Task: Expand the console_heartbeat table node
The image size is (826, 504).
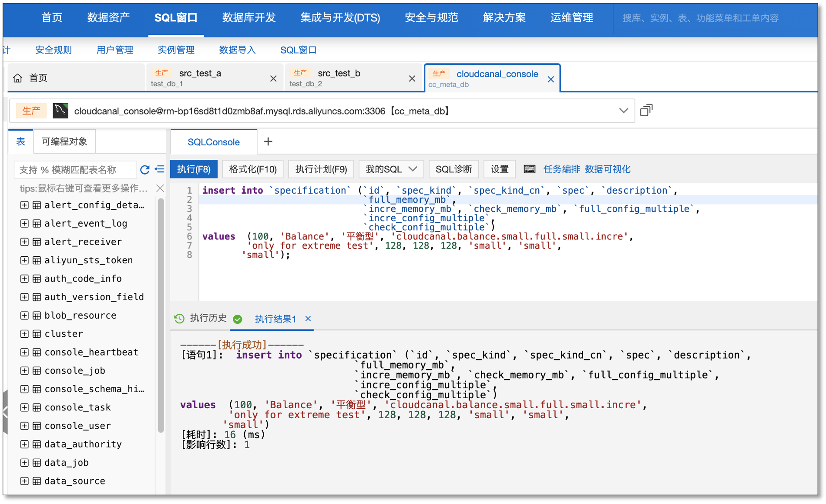Action: [24, 353]
